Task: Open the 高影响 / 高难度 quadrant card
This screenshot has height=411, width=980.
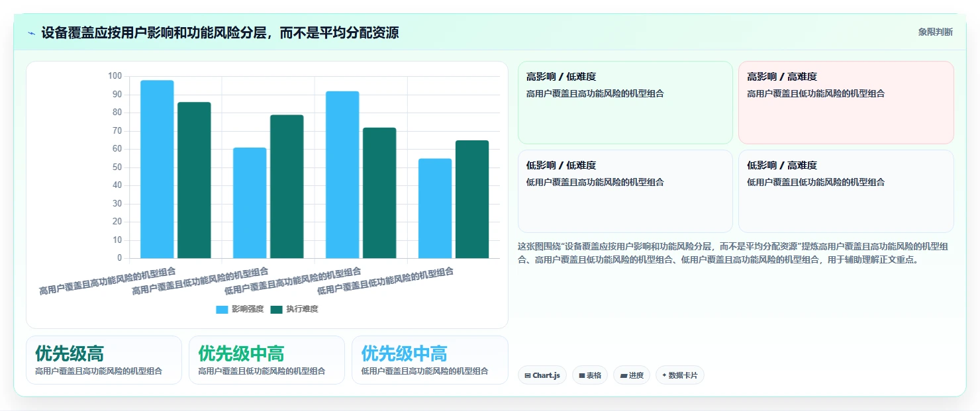Action: (846, 103)
